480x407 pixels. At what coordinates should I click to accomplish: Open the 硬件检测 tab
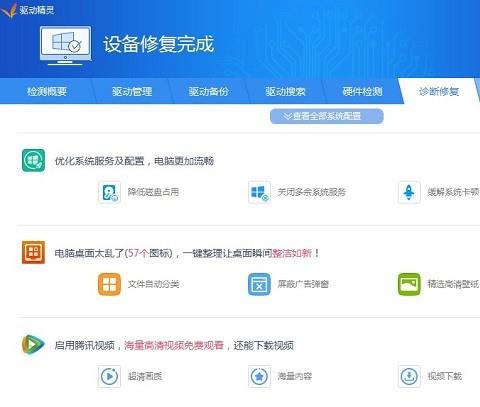pos(362,91)
